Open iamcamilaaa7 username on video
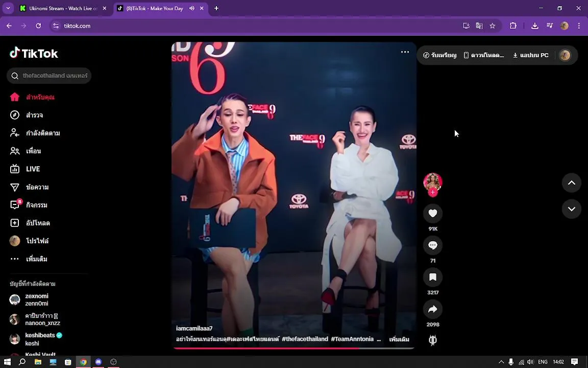 194,329
